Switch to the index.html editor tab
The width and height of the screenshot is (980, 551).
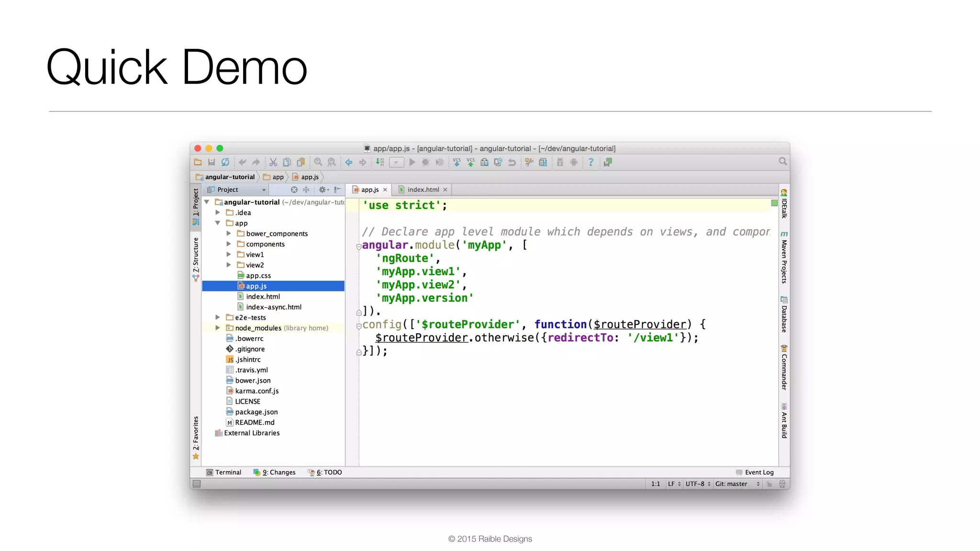pyautogui.click(x=423, y=189)
